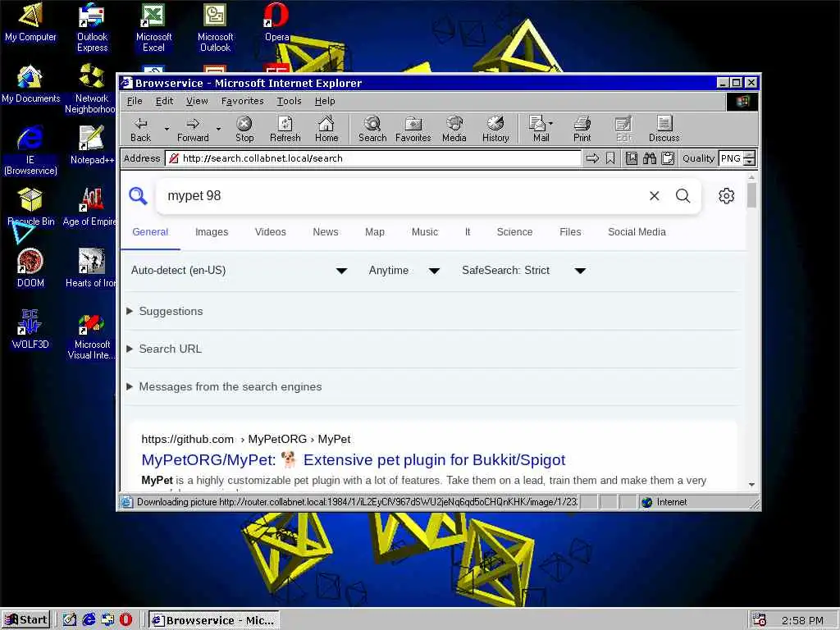Click the Forward toolbar button
This screenshot has width=840, height=630.
tap(193, 129)
